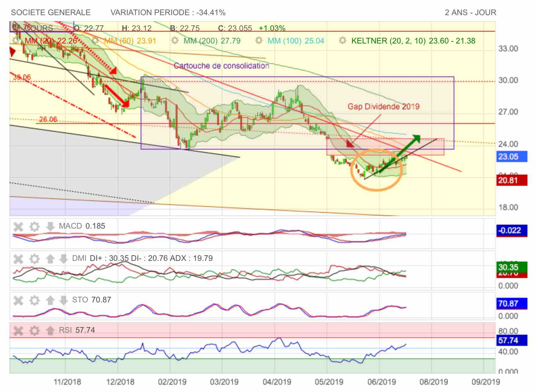Image resolution: width=537 pixels, height=392 pixels.
Task: Click the RSI 57.74 label
Action: (77, 330)
